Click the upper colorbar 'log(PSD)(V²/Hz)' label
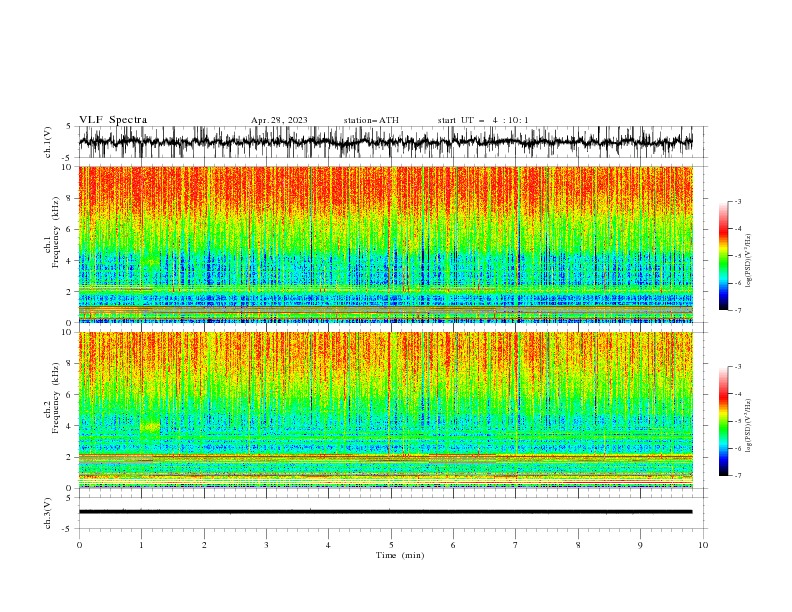Image resolution: width=792 pixels, height=612 pixels. [748, 261]
